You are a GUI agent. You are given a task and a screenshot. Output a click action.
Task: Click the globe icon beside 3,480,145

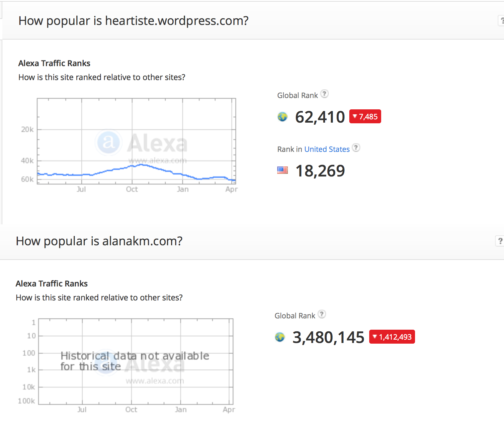[280, 337]
